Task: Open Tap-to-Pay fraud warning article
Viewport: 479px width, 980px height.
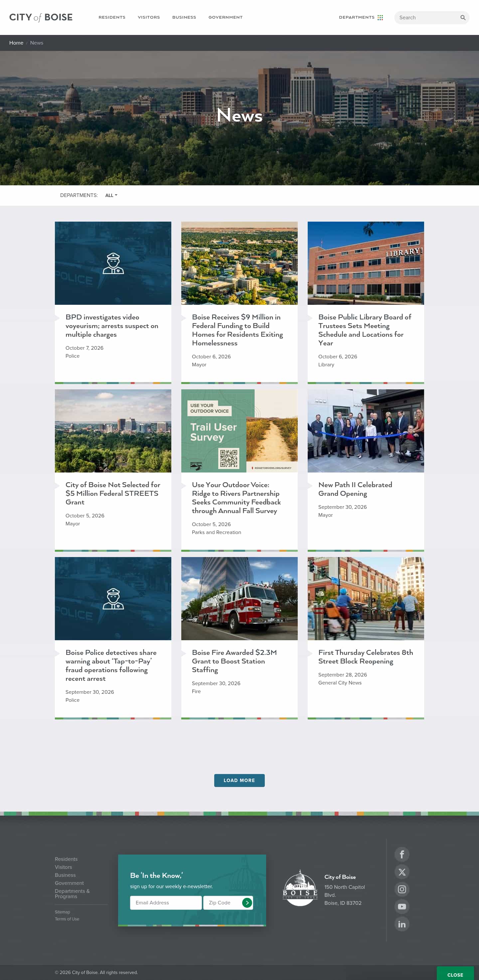Action: pos(111,666)
